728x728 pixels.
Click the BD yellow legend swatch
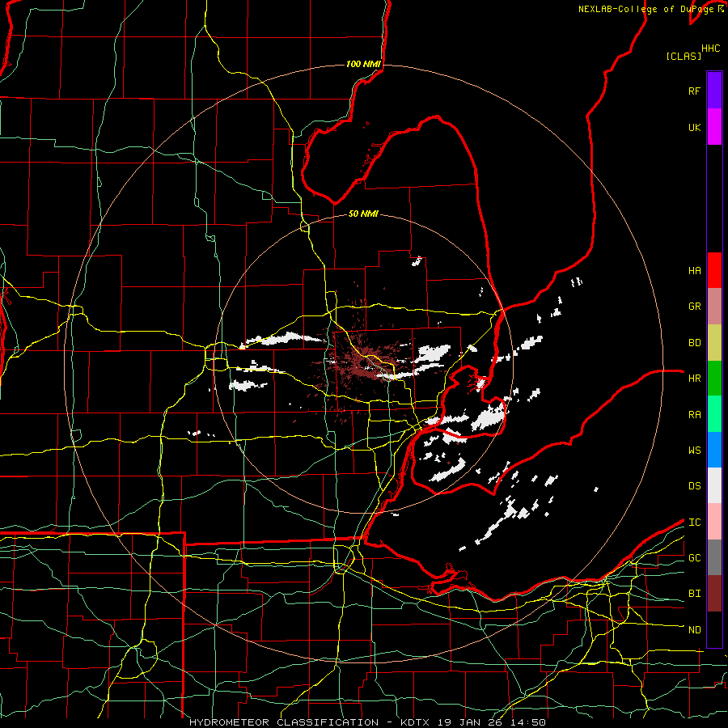coord(714,343)
